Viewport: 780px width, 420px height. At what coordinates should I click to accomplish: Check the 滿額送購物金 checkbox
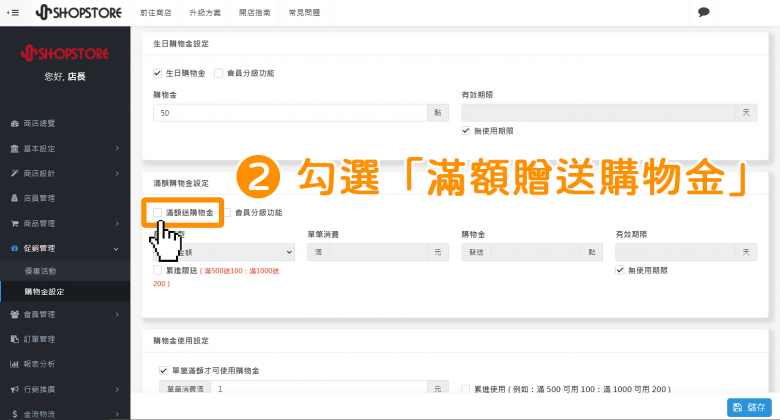coord(158,212)
